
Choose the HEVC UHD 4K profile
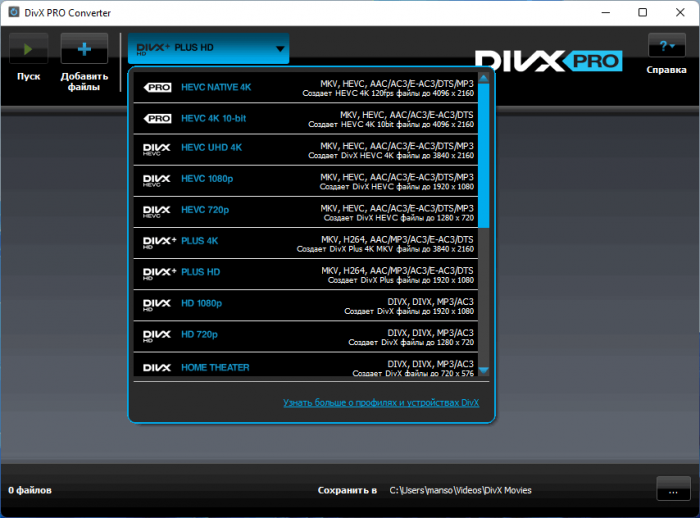(305, 150)
